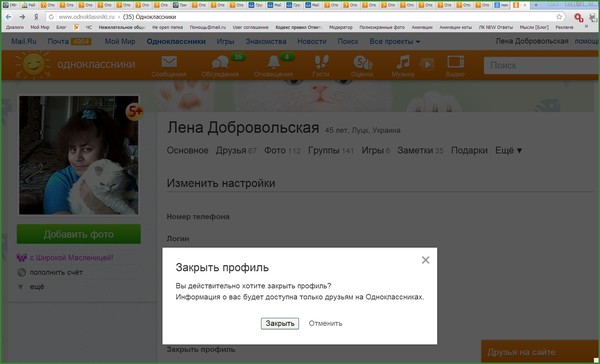Click the green Добавить фото button

(78, 234)
